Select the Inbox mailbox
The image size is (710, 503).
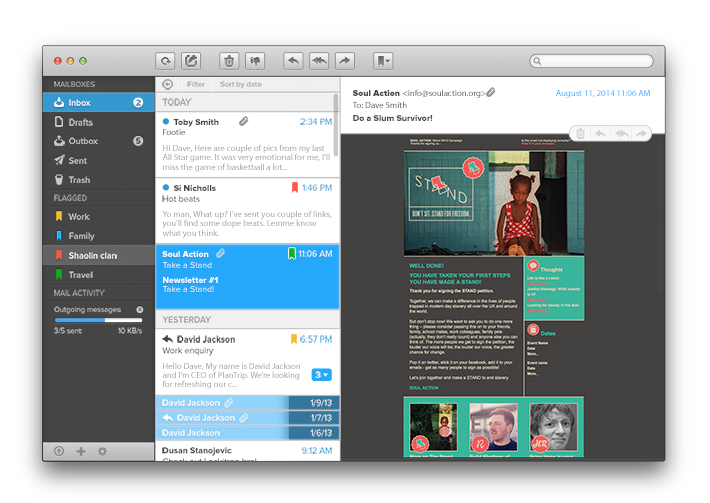[x=99, y=102]
